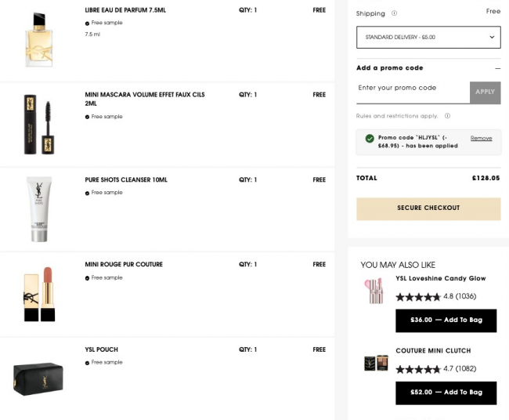This screenshot has width=509, height=420.
Task: Add YSL Loveshine Candy Glow to bag
Action: point(446,320)
